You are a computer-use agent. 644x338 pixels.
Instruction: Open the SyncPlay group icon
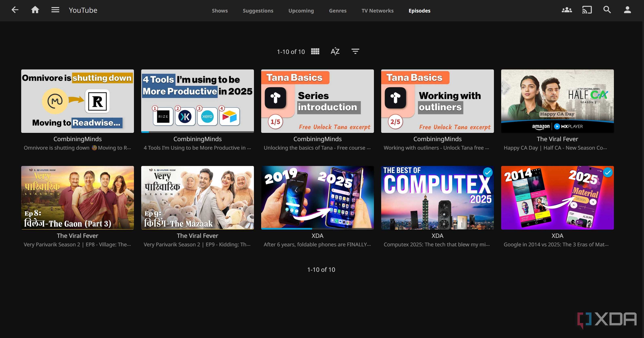point(567,10)
